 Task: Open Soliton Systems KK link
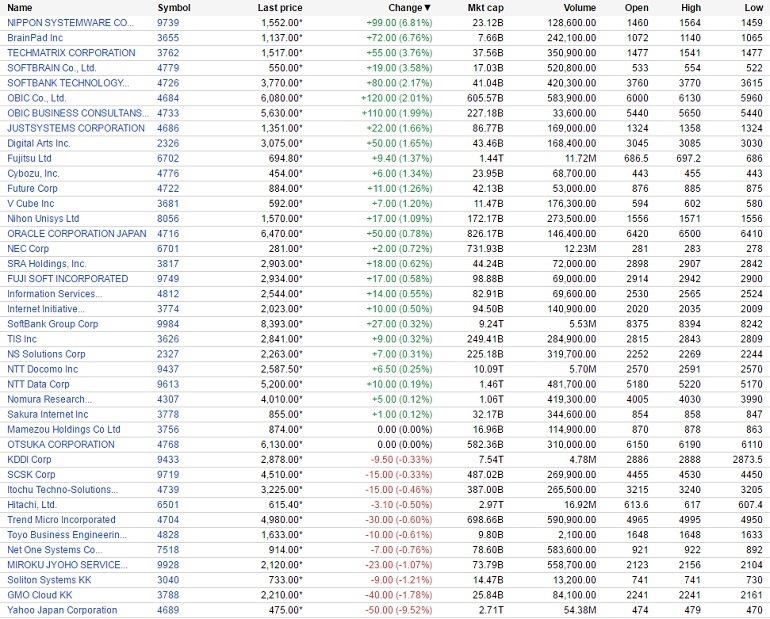pos(49,580)
